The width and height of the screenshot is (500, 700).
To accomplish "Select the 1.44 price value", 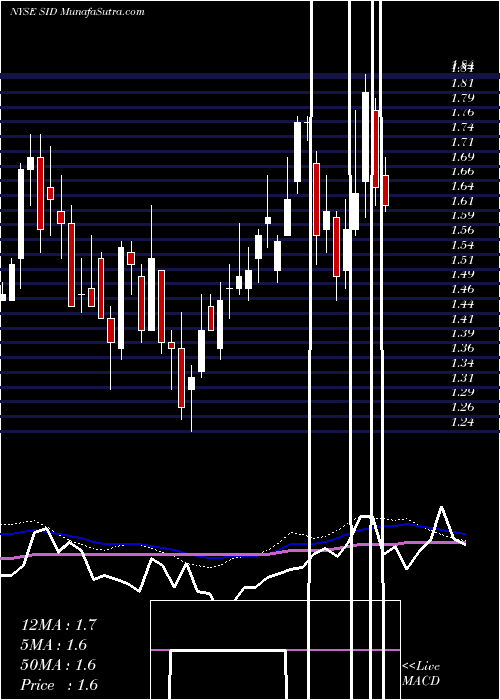I will pyautogui.click(x=462, y=304).
